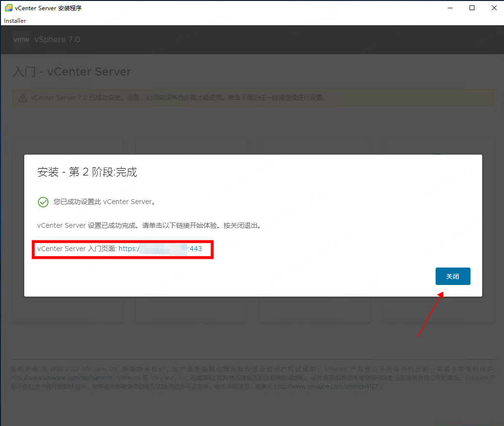Image resolution: width=504 pixels, height=426 pixels.
Task: Click the "vCenter Server 设置已成功完成" description line
Action: [x=149, y=226]
